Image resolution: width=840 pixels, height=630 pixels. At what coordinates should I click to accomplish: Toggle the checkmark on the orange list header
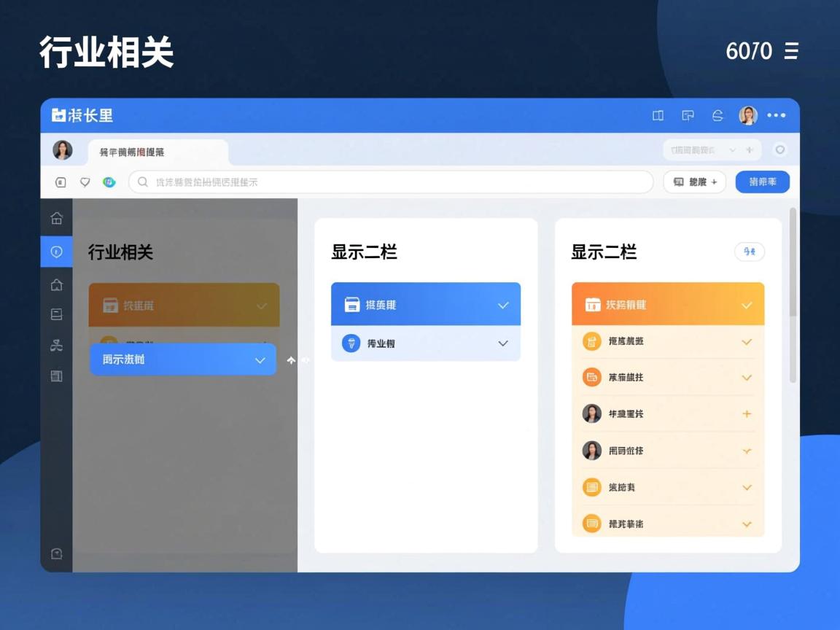tap(746, 304)
